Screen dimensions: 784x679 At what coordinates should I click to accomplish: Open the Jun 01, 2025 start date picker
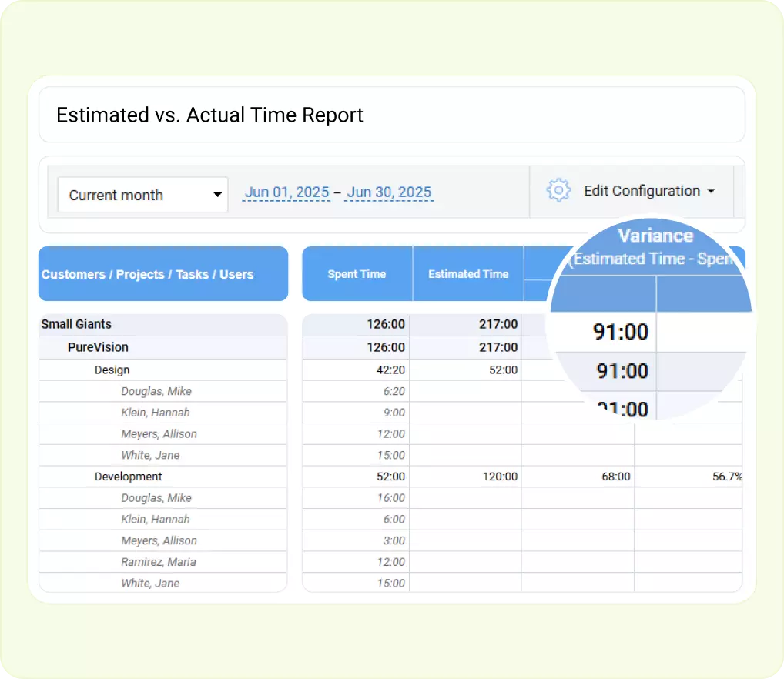286,192
